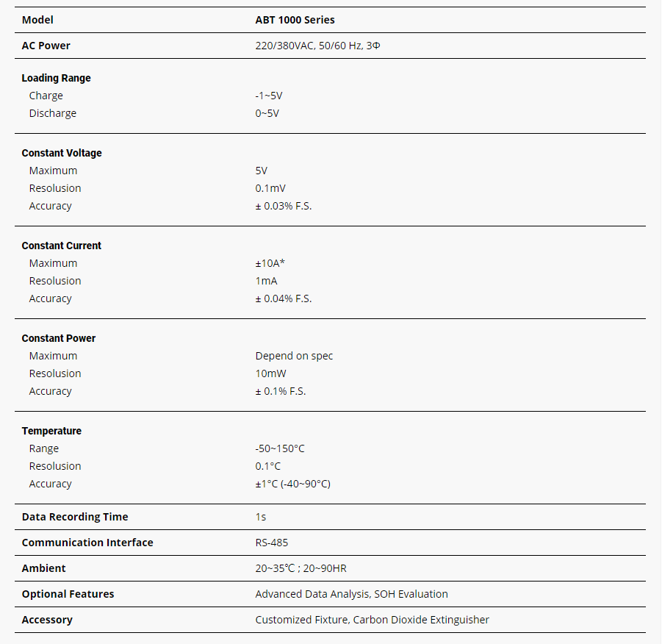Click the "Depend on spec" value
The width and height of the screenshot is (662, 644).
(x=294, y=356)
